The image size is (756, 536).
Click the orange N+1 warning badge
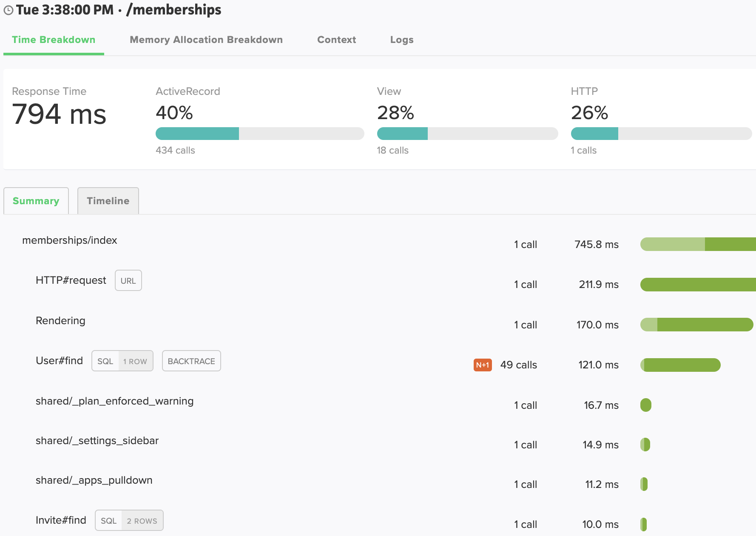coord(483,365)
